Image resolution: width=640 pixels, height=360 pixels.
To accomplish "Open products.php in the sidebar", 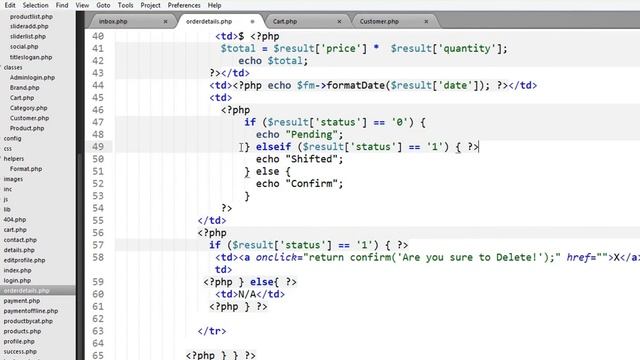I will 22,331.
